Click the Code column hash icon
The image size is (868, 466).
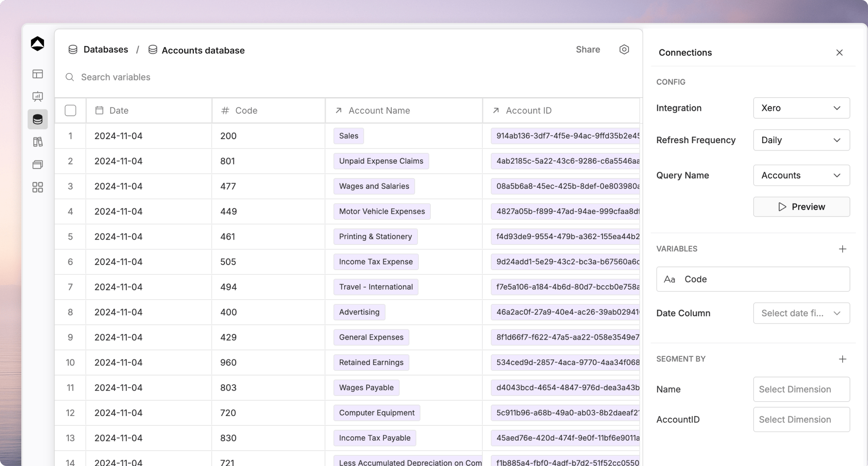click(x=225, y=110)
